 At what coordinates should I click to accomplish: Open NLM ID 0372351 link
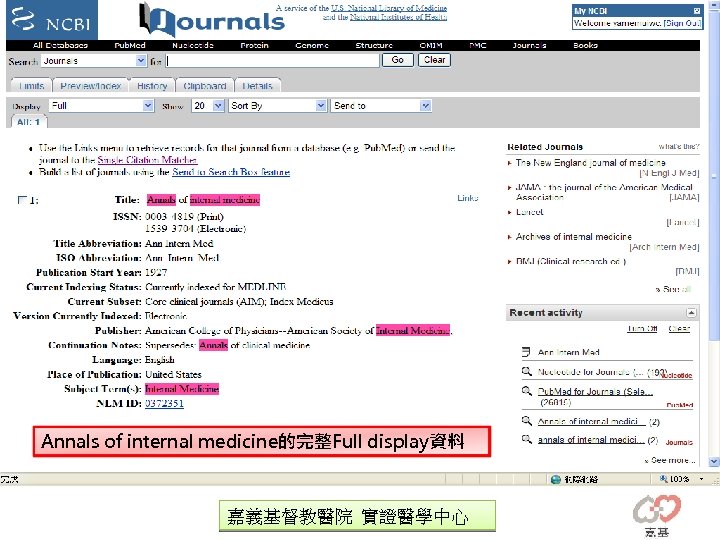coord(164,403)
